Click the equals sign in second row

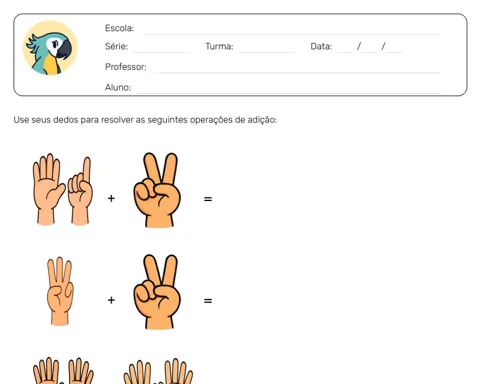click(x=208, y=301)
